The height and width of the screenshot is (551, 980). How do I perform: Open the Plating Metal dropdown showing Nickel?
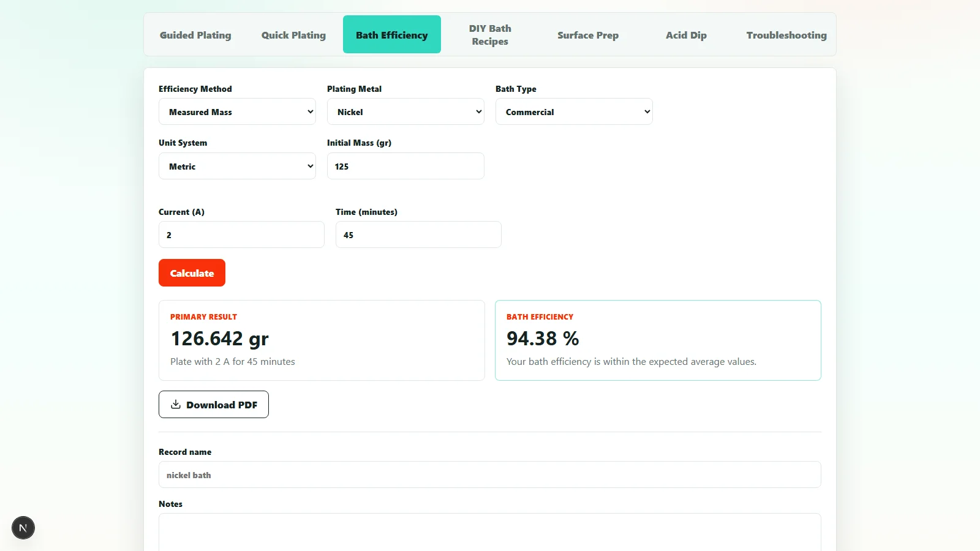pos(405,112)
